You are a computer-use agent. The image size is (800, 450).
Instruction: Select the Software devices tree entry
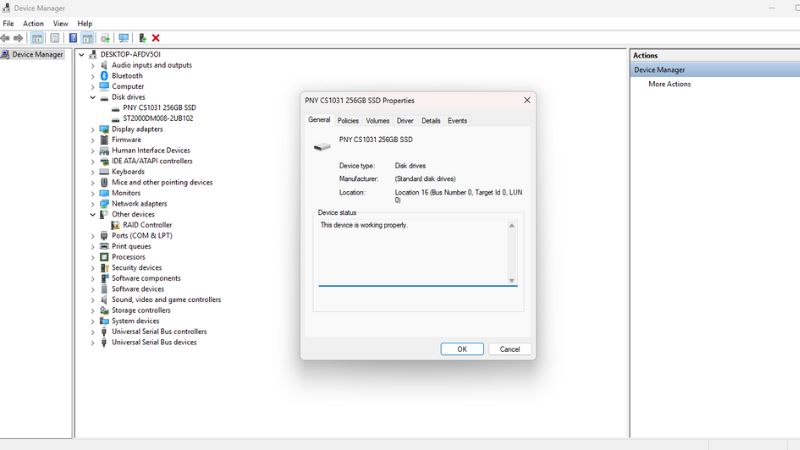pyautogui.click(x=138, y=289)
